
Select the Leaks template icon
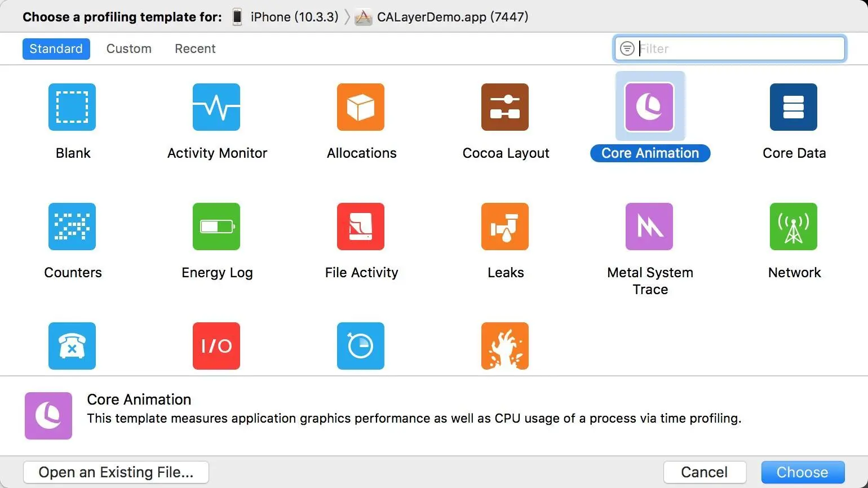[505, 227]
